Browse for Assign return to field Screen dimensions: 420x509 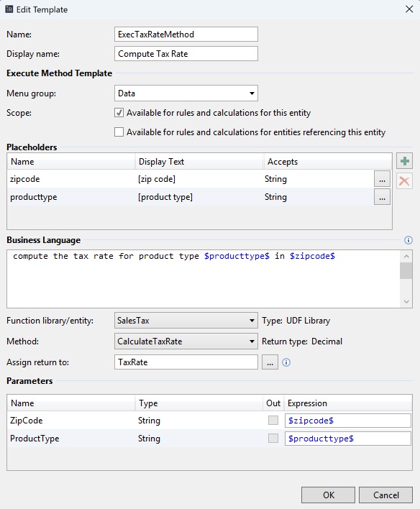pyautogui.click(x=270, y=362)
